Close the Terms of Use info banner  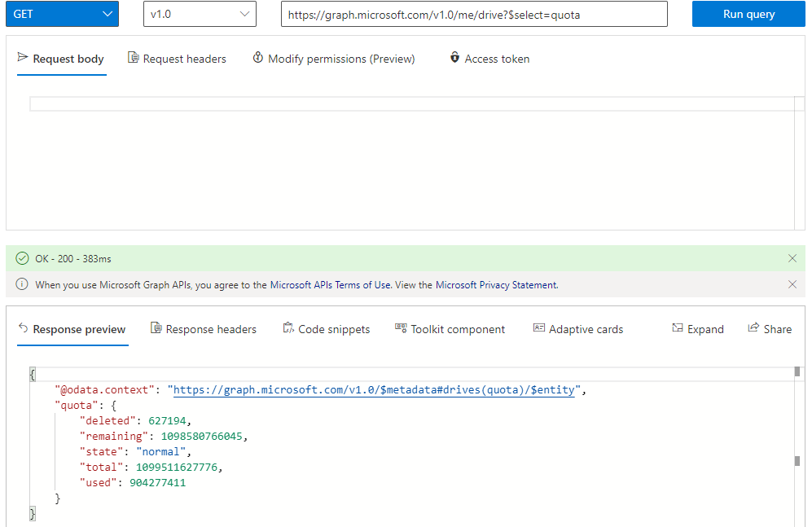coord(792,284)
